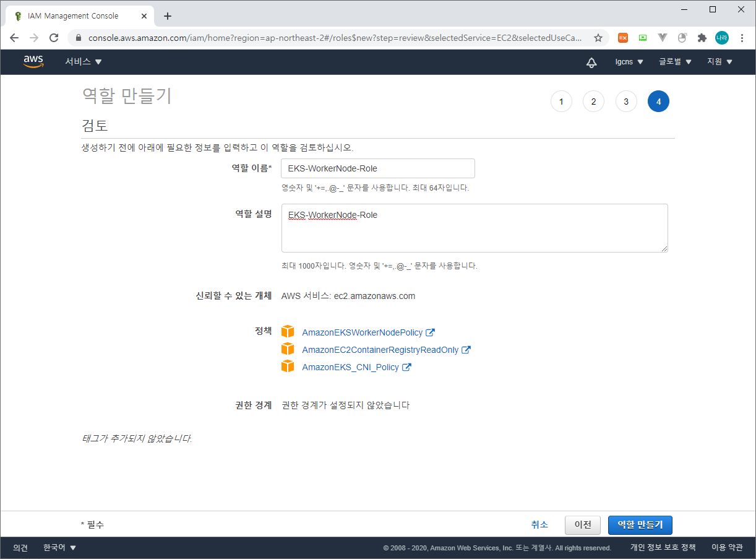756x559 pixels.
Task: Open external link icon beside AmazonEKSWorkerNodePolicy
Action: click(430, 332)
